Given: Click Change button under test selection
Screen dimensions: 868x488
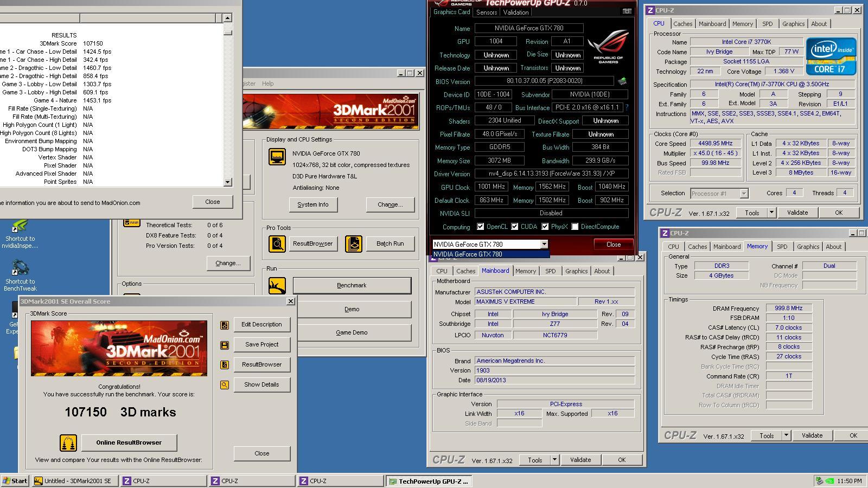Looking at the screenshot, I should click(228, 263).
